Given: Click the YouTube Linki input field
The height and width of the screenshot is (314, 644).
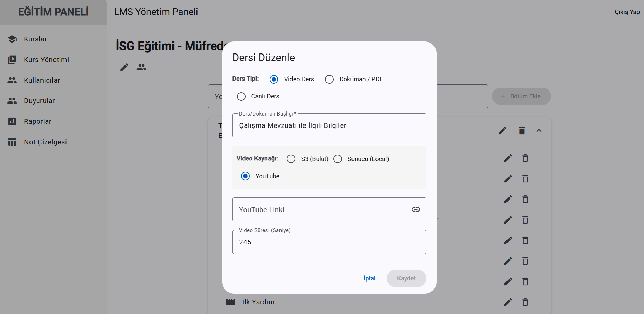Looking at the screenshot, I should [x=321, y=209].
